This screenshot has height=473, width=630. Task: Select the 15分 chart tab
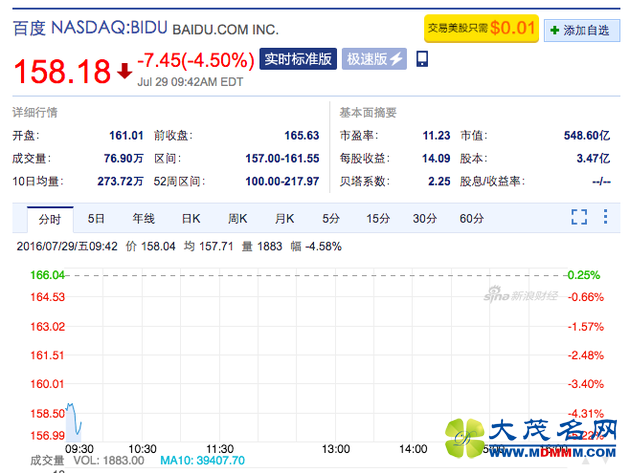tap(378, 219)
